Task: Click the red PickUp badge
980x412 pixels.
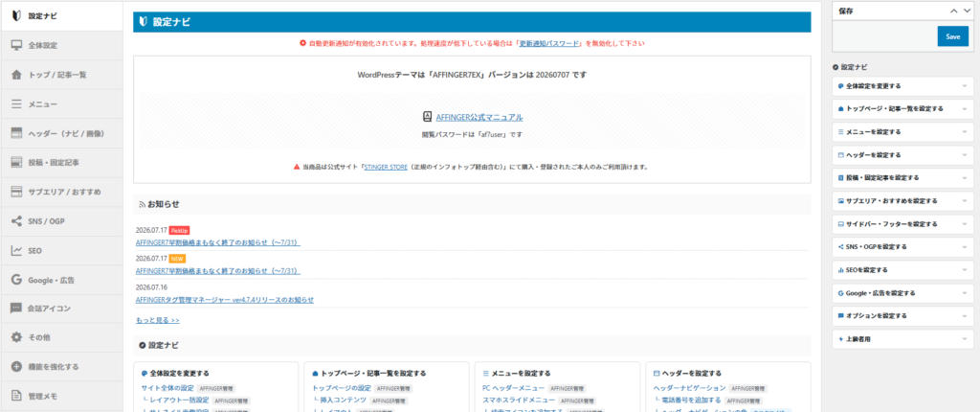Action: point(179,230)
